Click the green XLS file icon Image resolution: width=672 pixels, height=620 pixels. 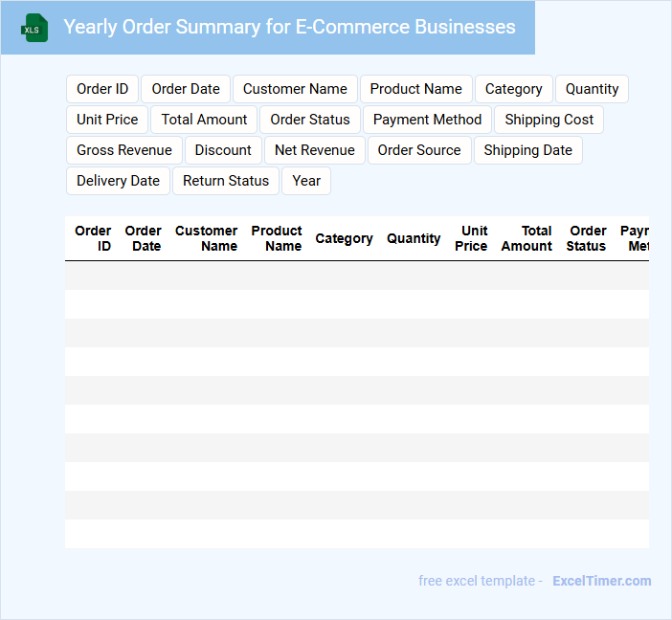(34, 28)
